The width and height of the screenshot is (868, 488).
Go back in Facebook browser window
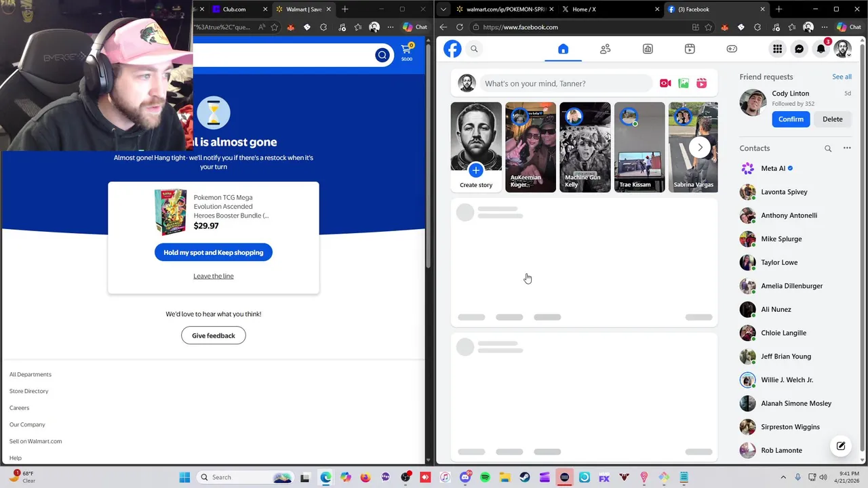pos(443,27)
